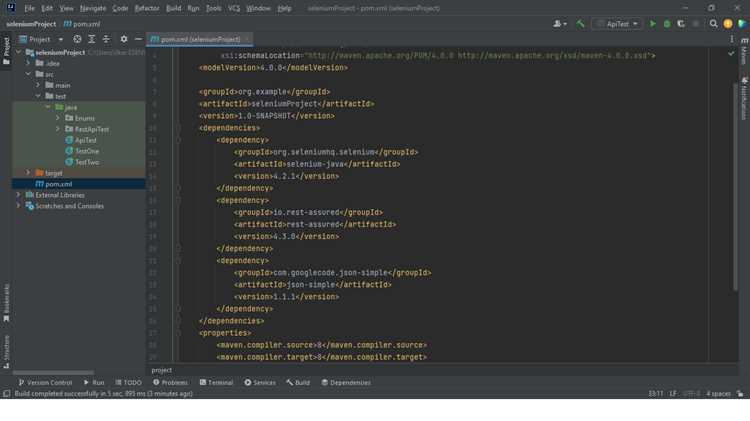Image resolution: width=750 pixels, height=421 pixels.
Task: Expand the target folder in project tree
Action: pos(28,173)
